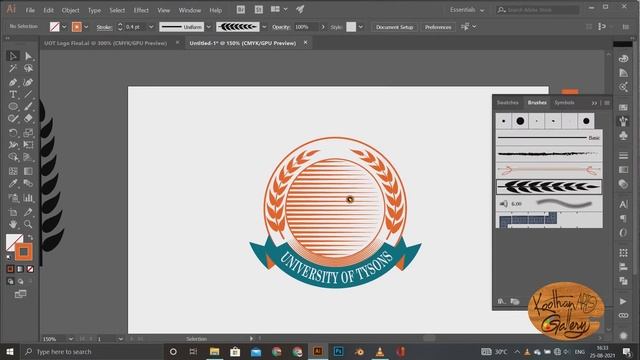Open stroke color dropdown in control bar
The height and width of the screenshot is (360, 640).
point(86,27)
